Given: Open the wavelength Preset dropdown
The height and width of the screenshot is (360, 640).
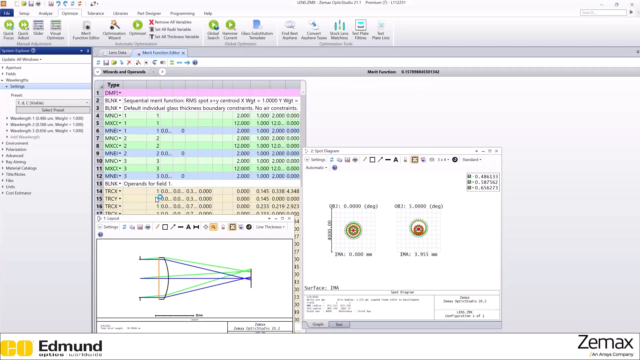Looking at the screenshot, I should click(x=53, y=103).
